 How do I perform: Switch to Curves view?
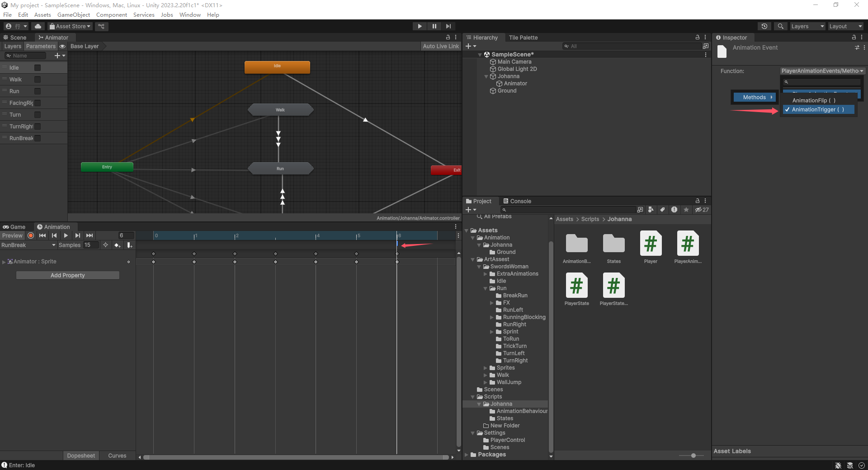(117, 456)
